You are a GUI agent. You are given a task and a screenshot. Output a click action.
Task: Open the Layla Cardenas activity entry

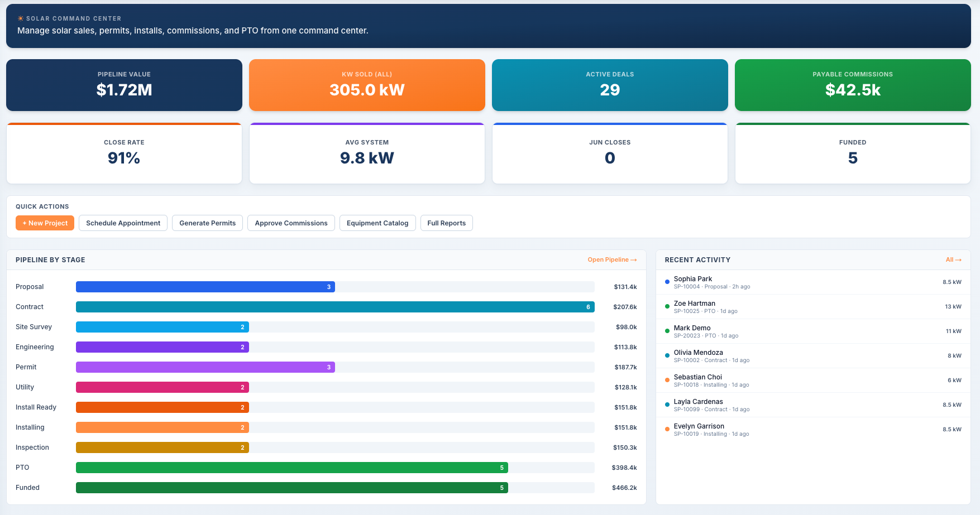[x=813, y=405]
